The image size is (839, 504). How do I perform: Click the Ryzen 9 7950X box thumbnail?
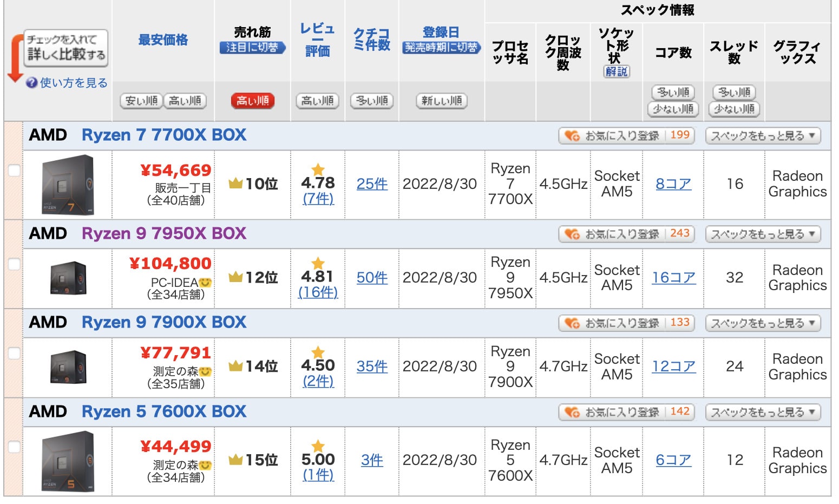click(x=68, y=278)
